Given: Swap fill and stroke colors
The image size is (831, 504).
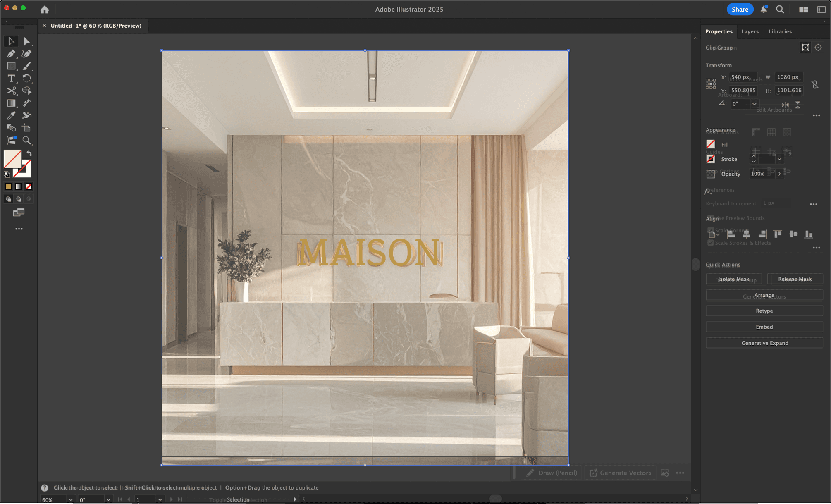Looking at the screenshot, I should [29, 153].
